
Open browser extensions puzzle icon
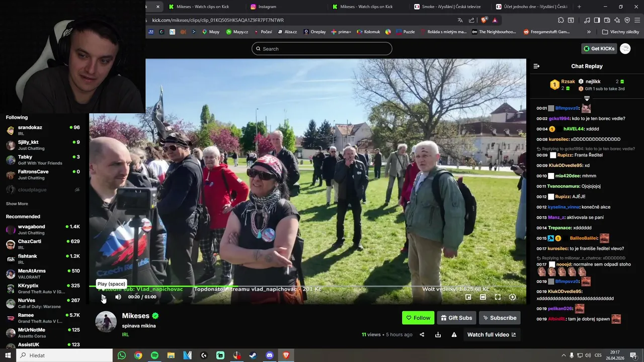(561, 20)
